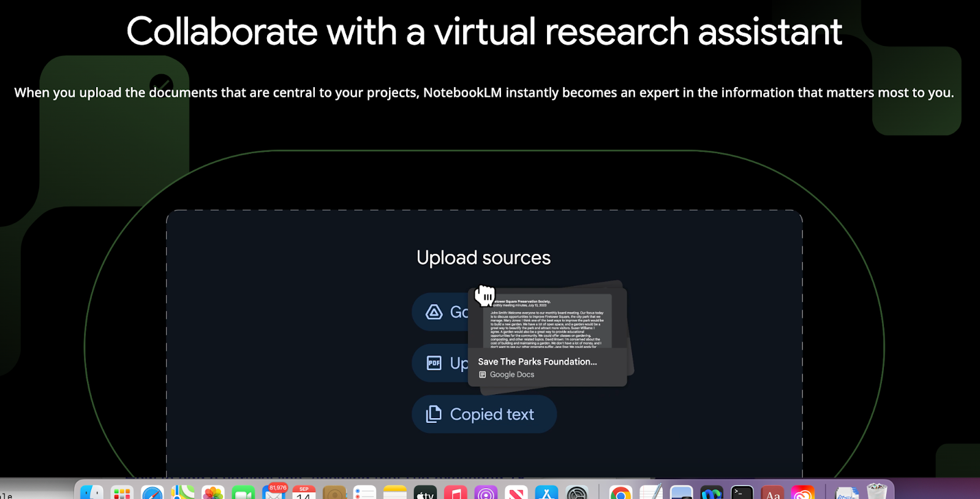Image resolution: width=980 pixels, height=499 pixels.
Task: Open Terminal from the dock
Action: (x=742, y=492)
